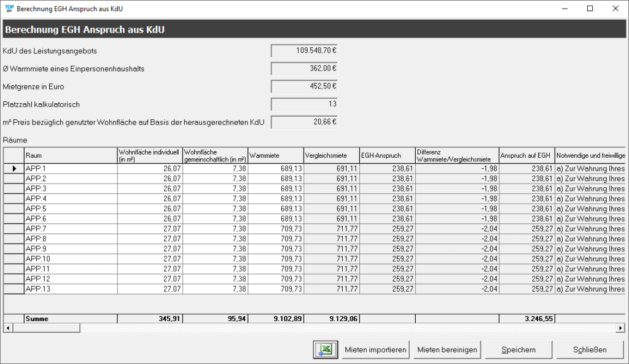The width and height of the screenshot is (629, 364).
Task: Close dialog using Schließen button
Action: point(590,349)
